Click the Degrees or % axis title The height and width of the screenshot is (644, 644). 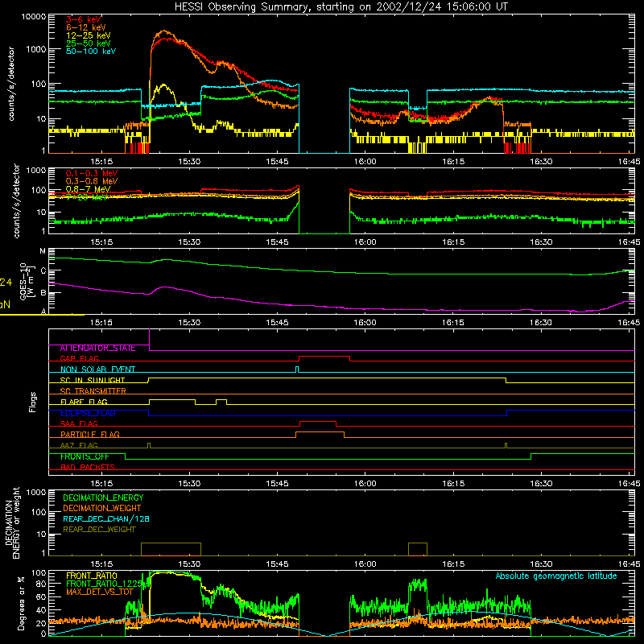tap(21, 603)
